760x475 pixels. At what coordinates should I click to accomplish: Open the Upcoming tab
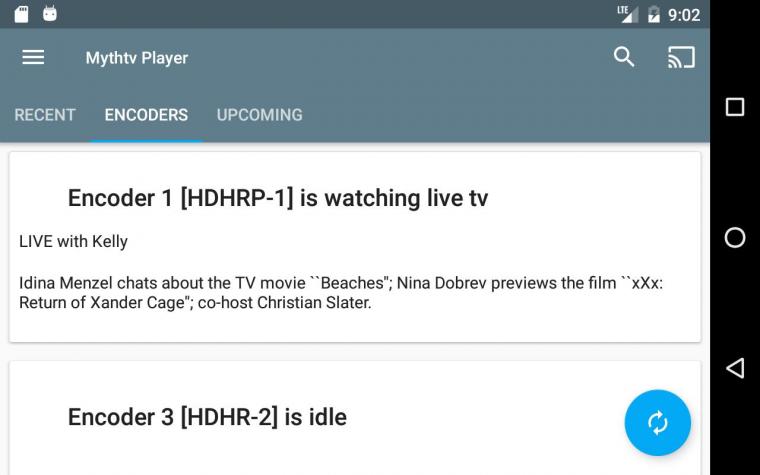[259, 115]
